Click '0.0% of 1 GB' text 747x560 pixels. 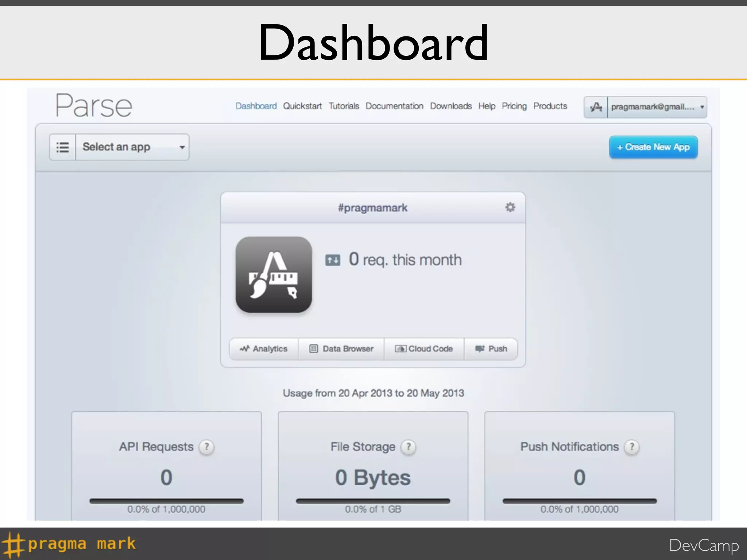coord(373,509)
